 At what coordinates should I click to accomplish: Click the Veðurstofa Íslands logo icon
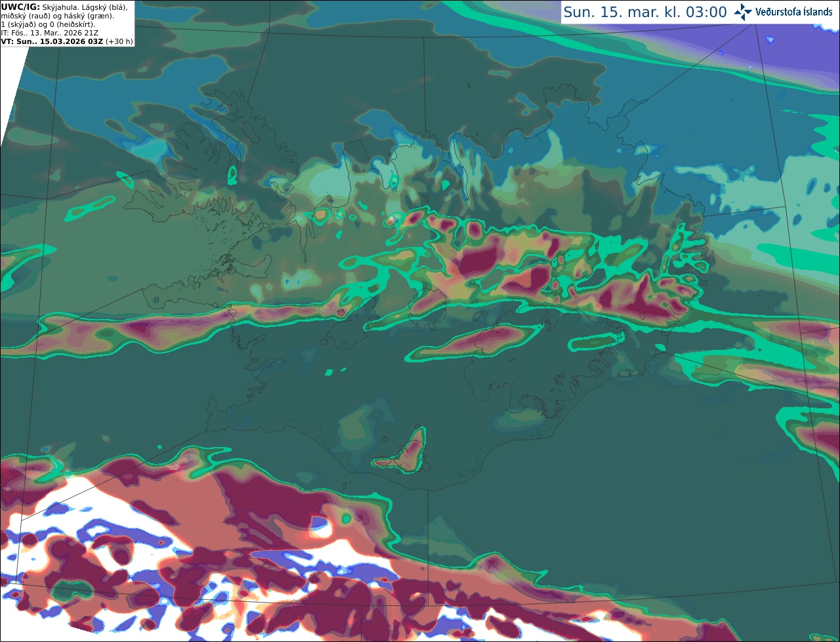(743, 12)
